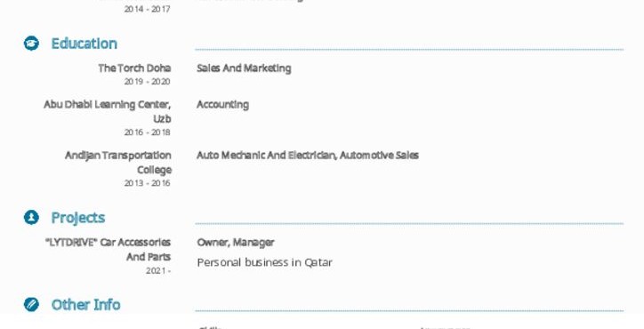The image size is (644, 329).
Task: Click Personal business in Qatar description
Action: click(264, 262)
